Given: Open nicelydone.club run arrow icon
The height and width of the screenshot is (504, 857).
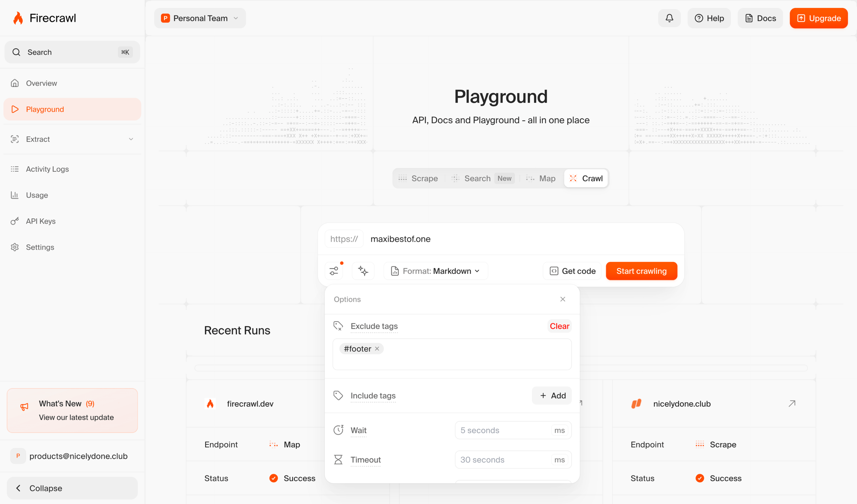Looking at the screenshot, I should click(x=792, y=404).
